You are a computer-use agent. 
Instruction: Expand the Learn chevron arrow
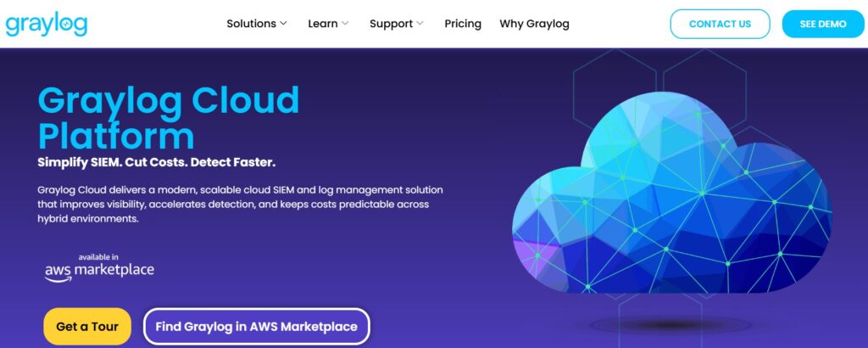pyautogui.click(x=345, y=24)
